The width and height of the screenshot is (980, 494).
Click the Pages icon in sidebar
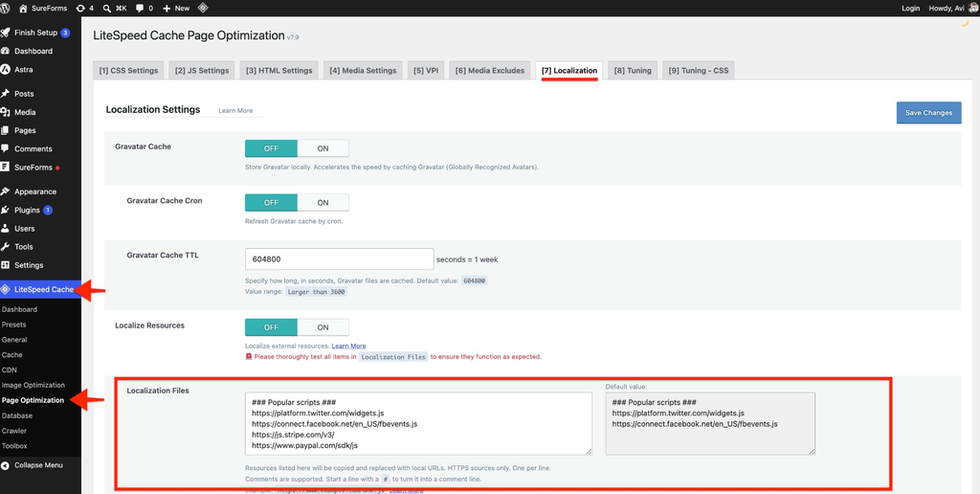[x=6, y=131]
